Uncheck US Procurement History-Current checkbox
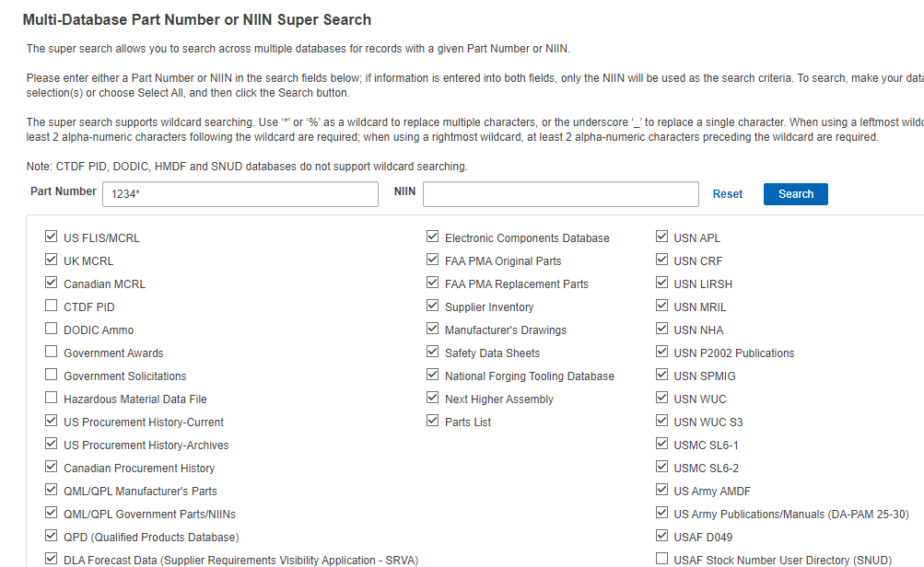924x567 pixels. tap(52, 421)
